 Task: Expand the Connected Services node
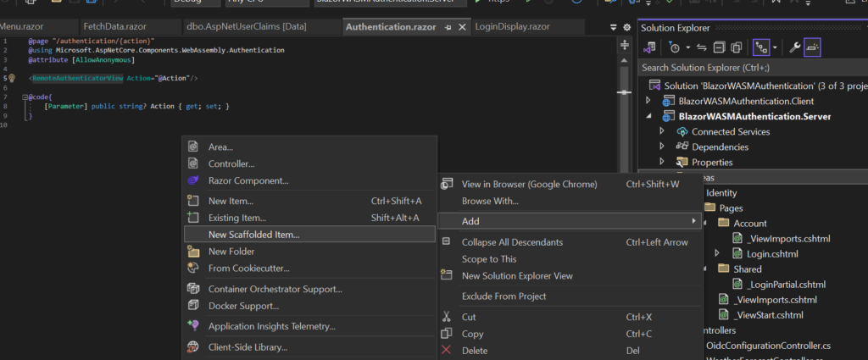pos(661,131)
